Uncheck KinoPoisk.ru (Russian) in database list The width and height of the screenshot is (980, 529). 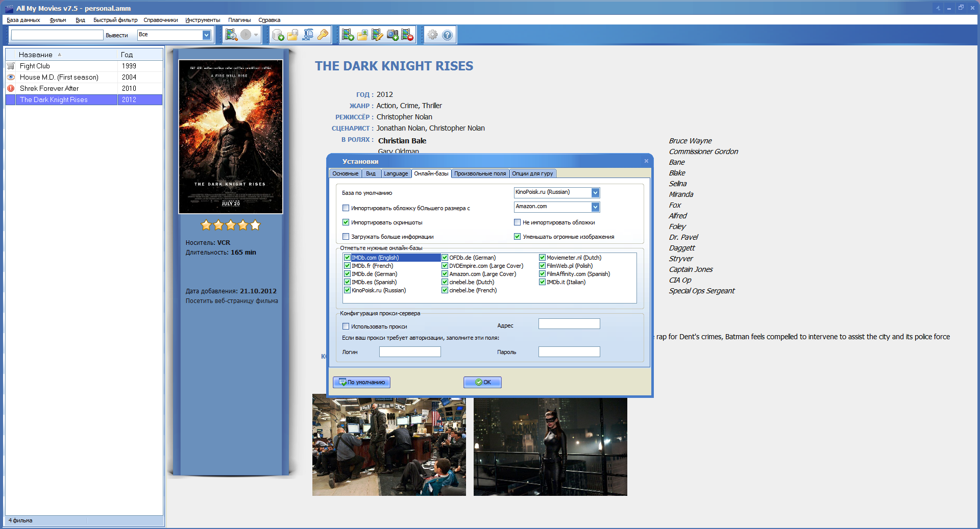click(347, 290)
